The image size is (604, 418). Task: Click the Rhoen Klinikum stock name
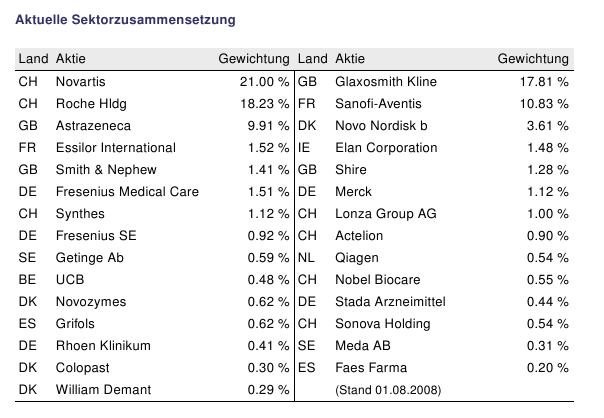104,345
